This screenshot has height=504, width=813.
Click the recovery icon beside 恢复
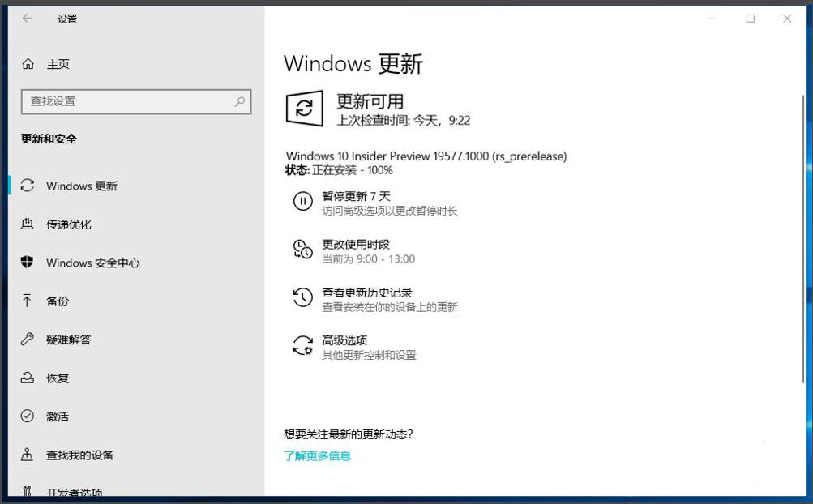point(28,378)
